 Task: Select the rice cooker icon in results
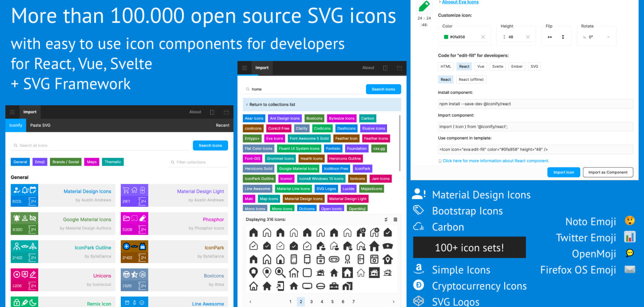[x=320, y=259]
